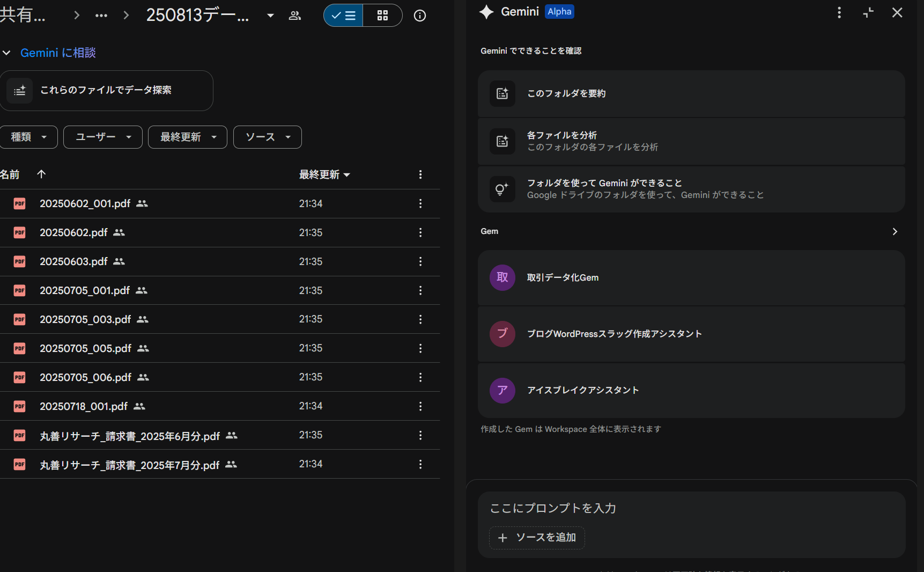Open more actions for 20250705_006.pdf

point(420,377)
